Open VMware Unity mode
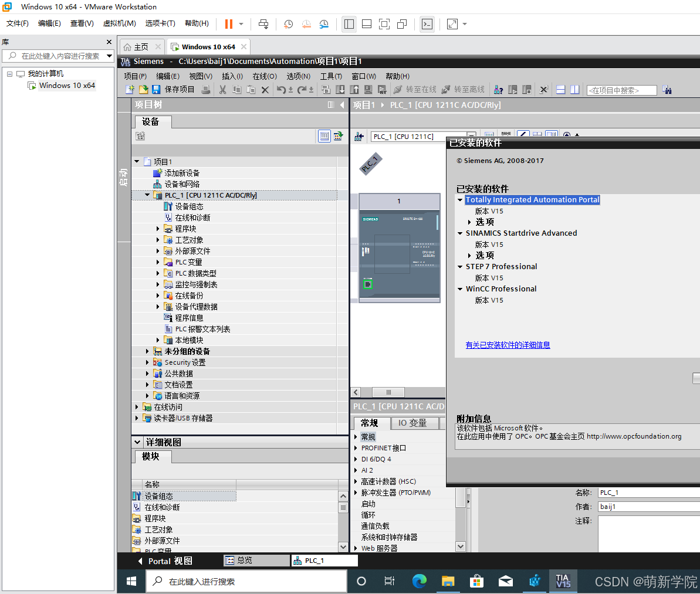The image size is (700, 594). pyautogui.click(x=402, y=24)
